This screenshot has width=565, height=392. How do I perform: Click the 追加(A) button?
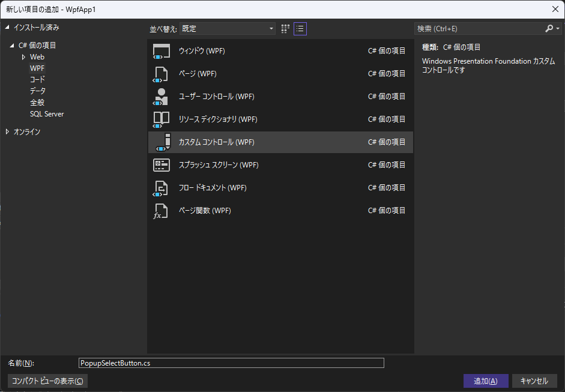point(485,381)
